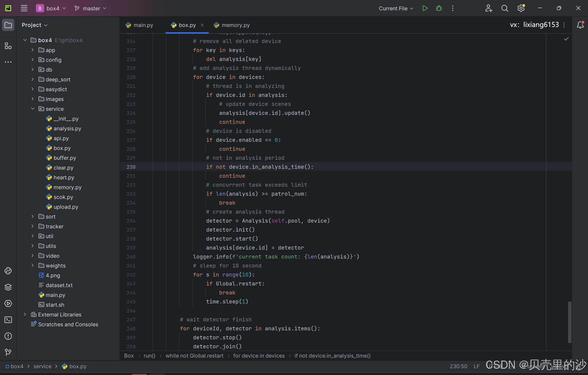Open the Terminal tool window
Screen dimensions: 588x375
8,320
